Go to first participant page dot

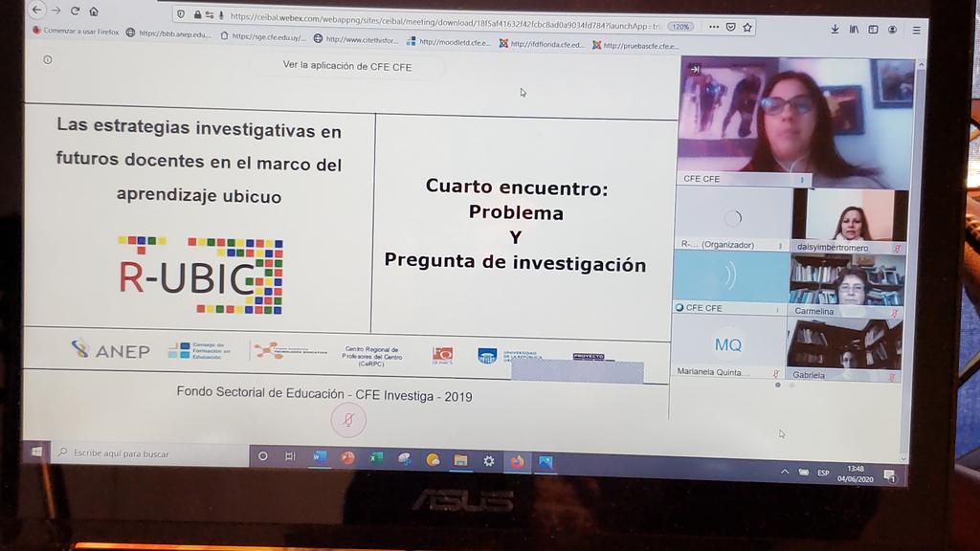(777, 385)
